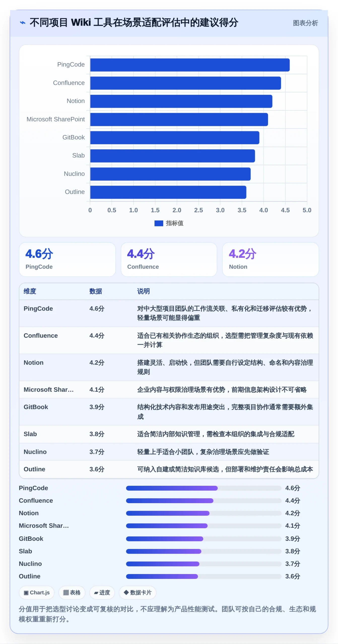
Task: Click the Outline bar in chart
Action: [x=168, y=192]
